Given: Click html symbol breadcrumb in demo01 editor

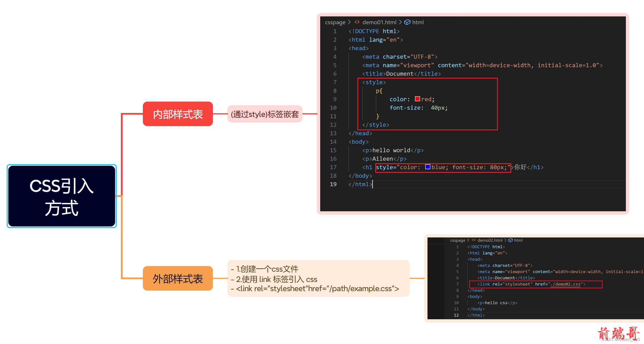Looking at the screenshot, I should [x=418, y=22].
